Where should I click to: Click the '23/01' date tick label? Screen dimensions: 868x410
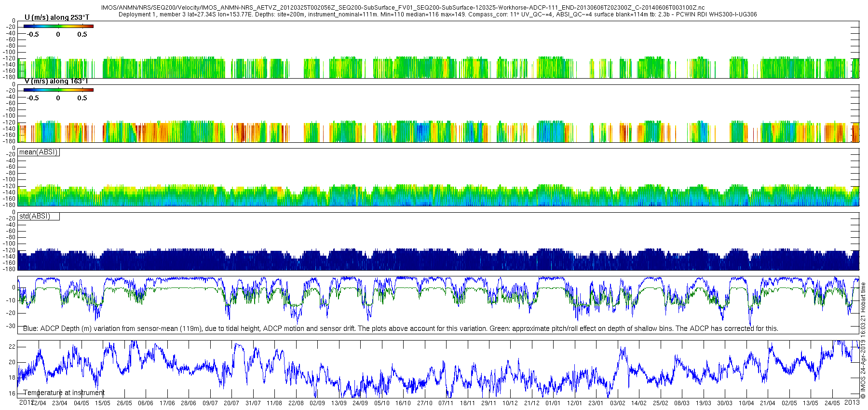click(x=596, y=403)
